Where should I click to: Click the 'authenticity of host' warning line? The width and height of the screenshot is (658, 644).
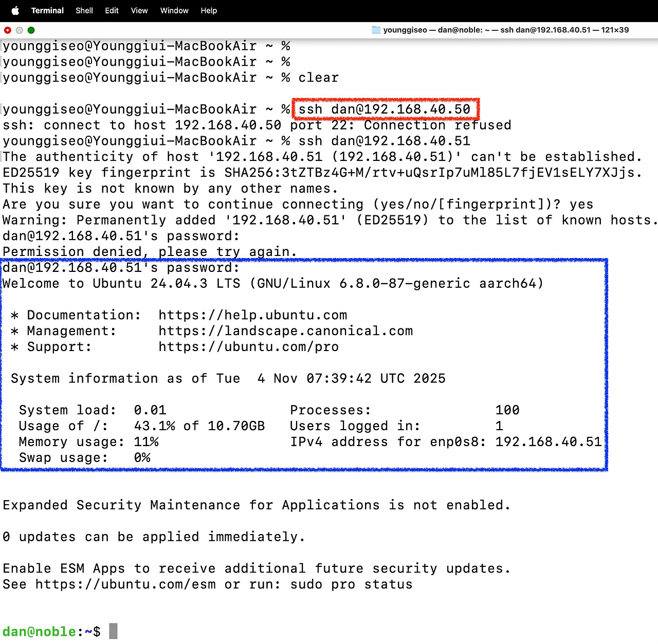pos(322,157)
